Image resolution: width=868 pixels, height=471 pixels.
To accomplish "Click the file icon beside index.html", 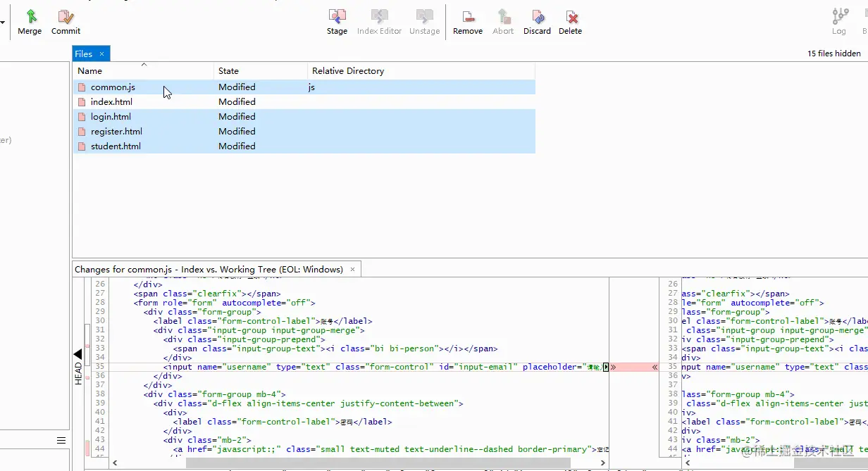I will [82, 102].
